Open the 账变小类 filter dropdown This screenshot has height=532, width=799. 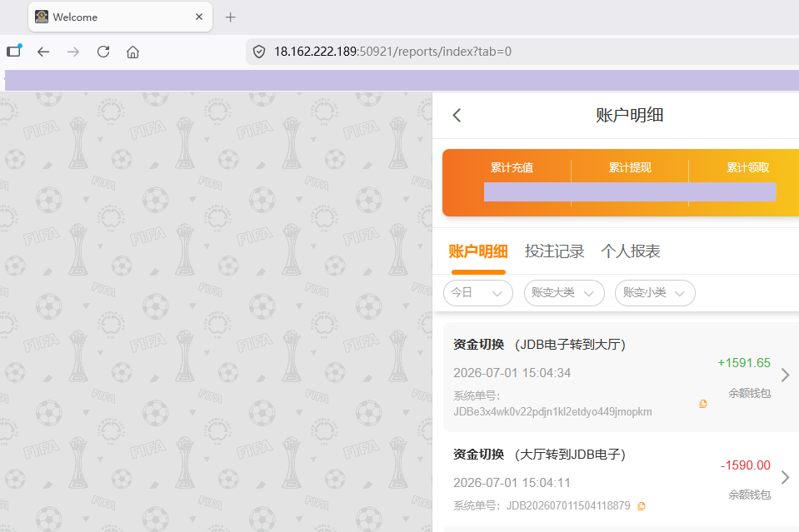tap(655, 293)
